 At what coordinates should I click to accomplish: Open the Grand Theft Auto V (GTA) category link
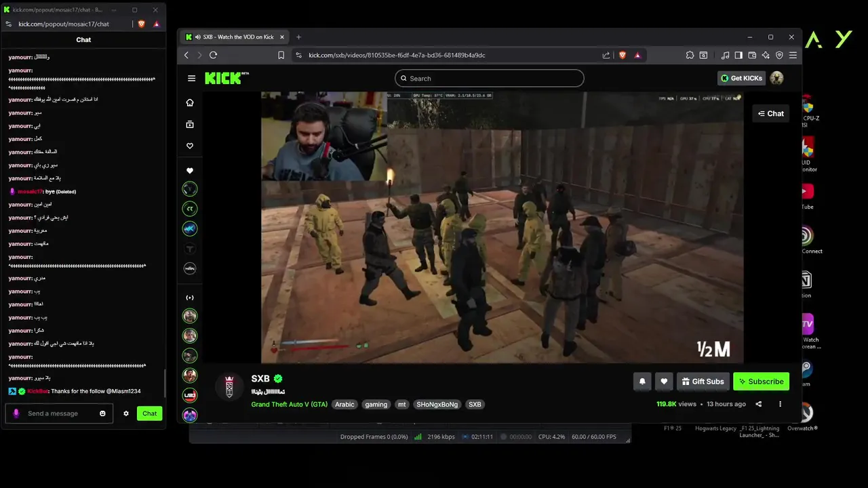[x=290, y=405]
